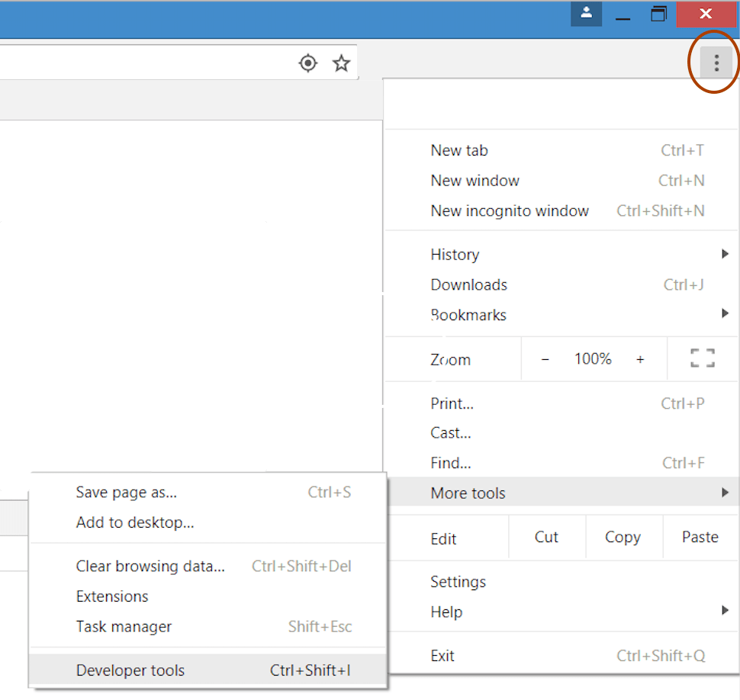The width and height of the screenshot is (740, 700).
Task: Zoom in with the plus button
Action: click(x=640, y=359)
